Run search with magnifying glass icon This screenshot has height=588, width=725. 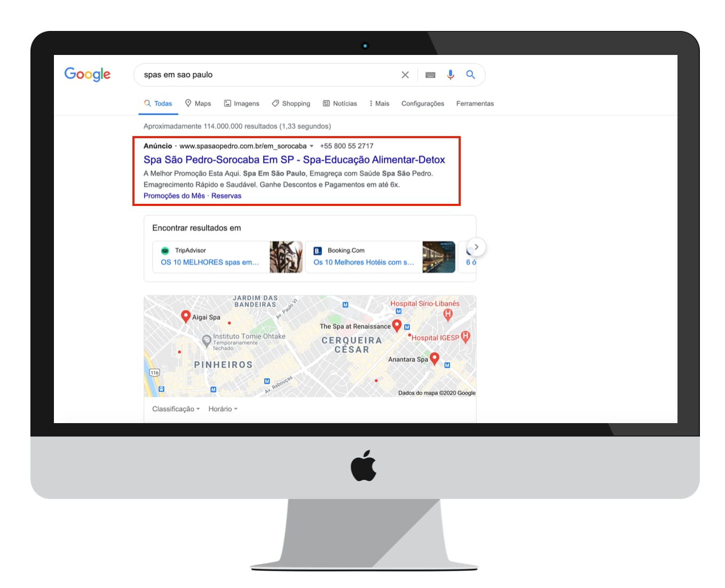(470, 75)
